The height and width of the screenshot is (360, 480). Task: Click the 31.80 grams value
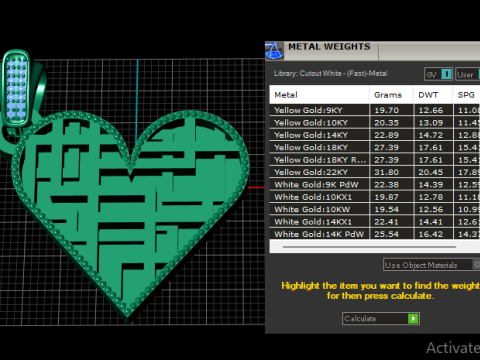[x=386, y=172]
